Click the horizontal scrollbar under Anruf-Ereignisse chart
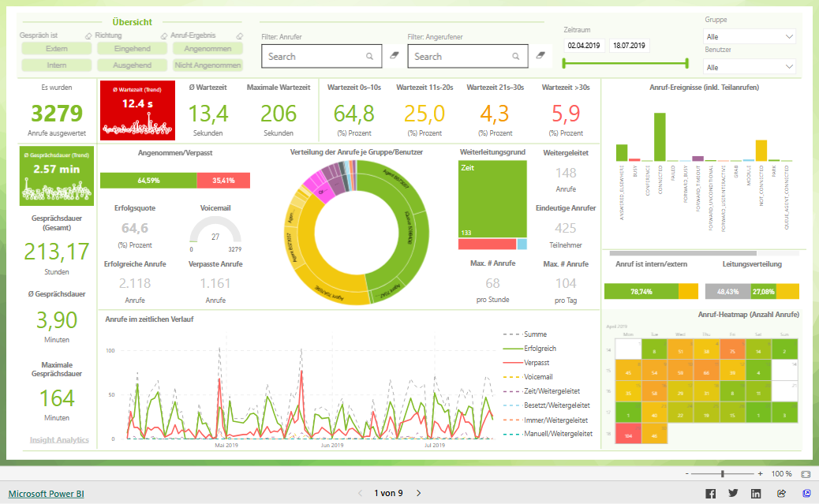 point(682,253)
